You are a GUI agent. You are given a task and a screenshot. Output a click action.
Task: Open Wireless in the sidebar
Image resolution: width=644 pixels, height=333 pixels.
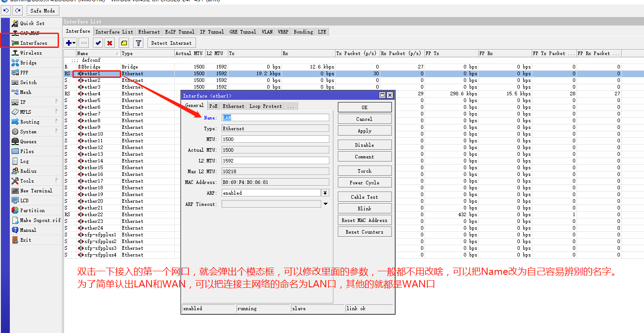(x=31, y=53)
